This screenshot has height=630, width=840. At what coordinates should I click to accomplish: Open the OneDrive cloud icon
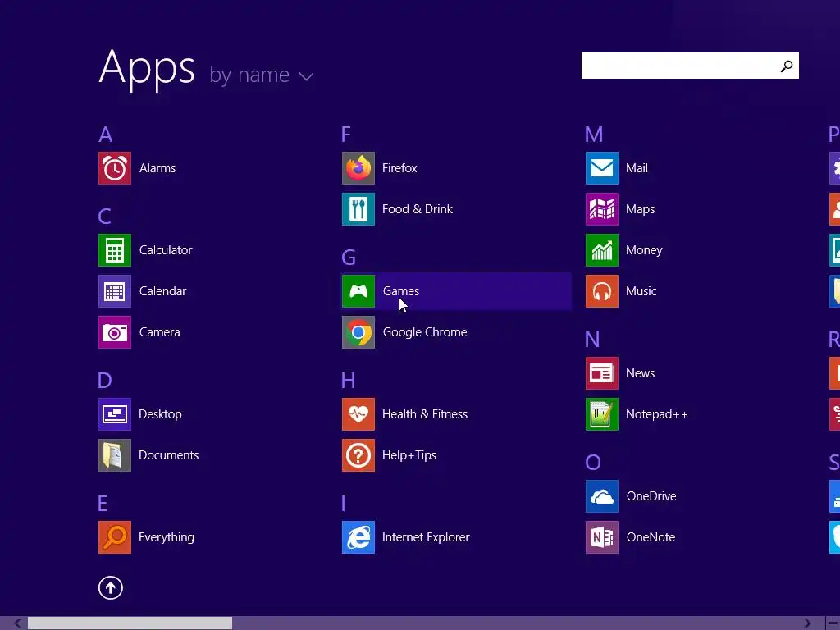(x=602, y=496)
